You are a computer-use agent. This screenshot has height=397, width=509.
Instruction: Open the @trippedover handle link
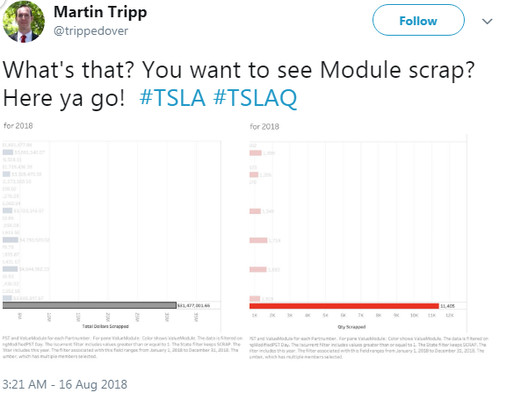[91, 31]
